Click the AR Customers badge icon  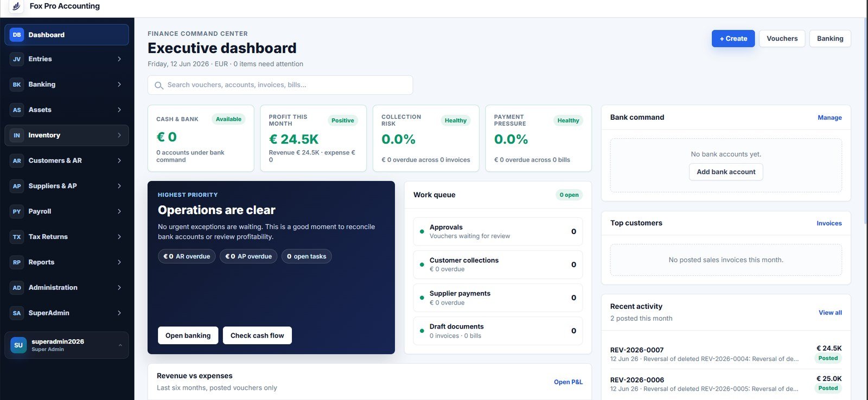click(17, 161)
